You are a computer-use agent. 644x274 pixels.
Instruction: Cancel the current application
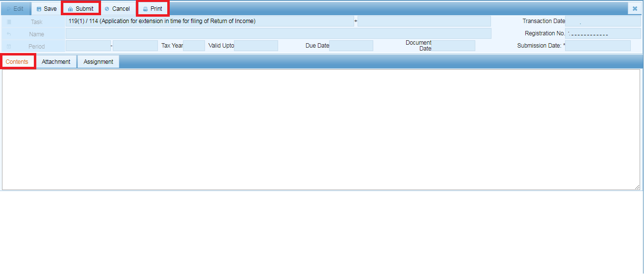click(117, 9)
